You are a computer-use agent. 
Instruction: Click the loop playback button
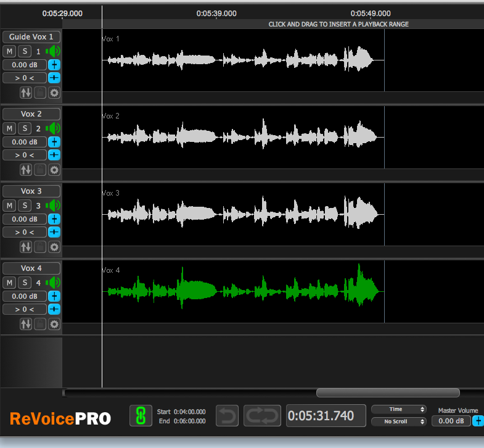(262, 416)
